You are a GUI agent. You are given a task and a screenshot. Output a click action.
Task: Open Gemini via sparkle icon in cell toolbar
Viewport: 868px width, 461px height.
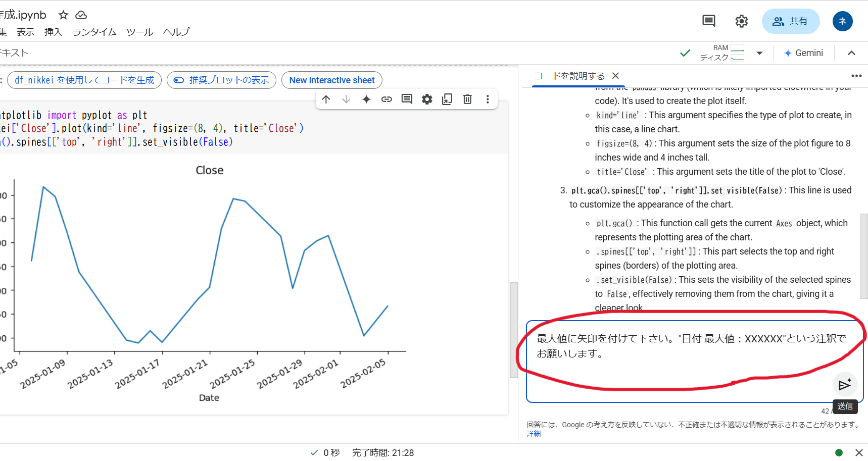[x=366, y=99]
